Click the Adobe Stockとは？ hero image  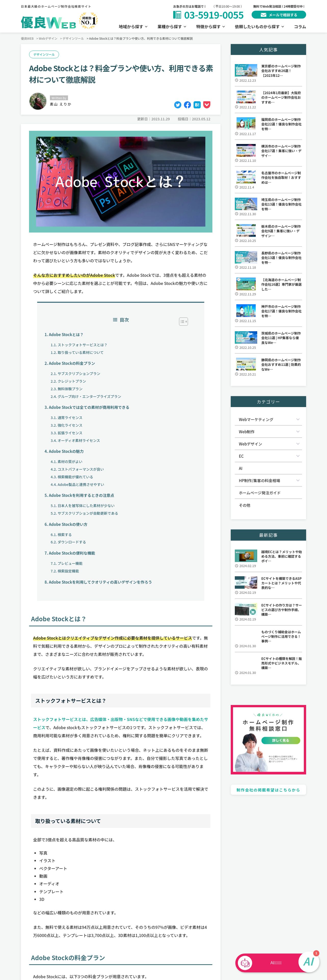(x=121, y=181)
